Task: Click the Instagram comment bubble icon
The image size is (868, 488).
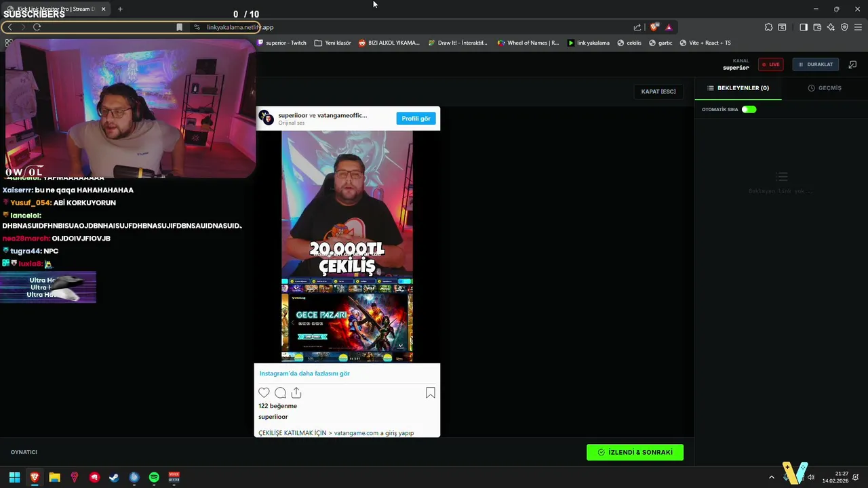Action: coord(280,392)
